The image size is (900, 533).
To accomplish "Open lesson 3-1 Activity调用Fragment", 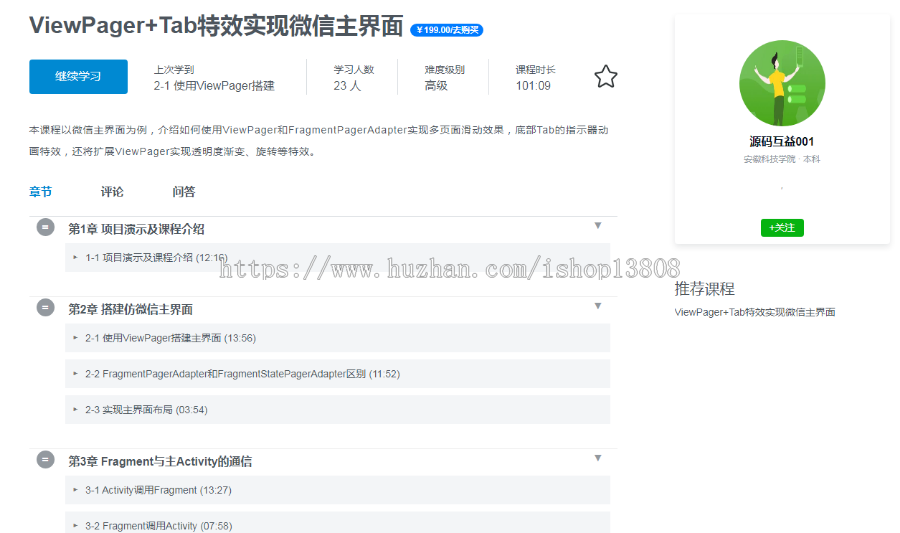I will (x=338, y=490).
